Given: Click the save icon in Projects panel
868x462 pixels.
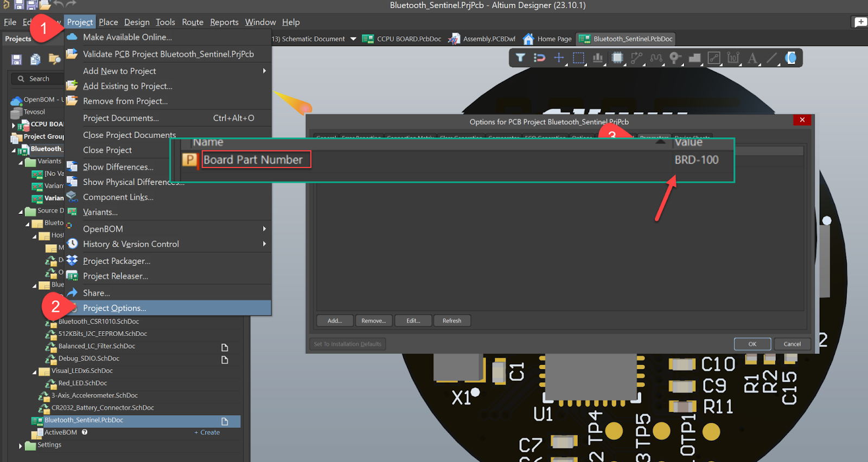Looking at the screenshot, I should tap(16, 59).
